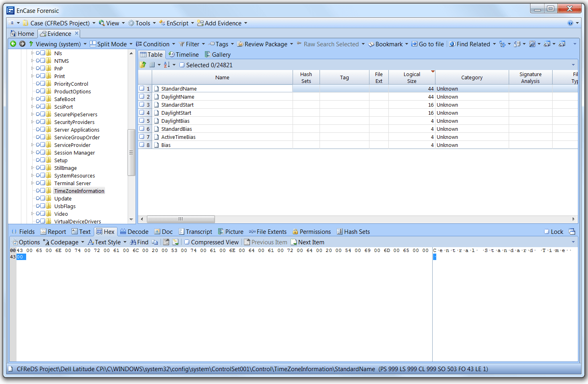The height and width of the screenshot is (384, 588).
Task: Open the Filter dropdown
Action: (192, 44)
